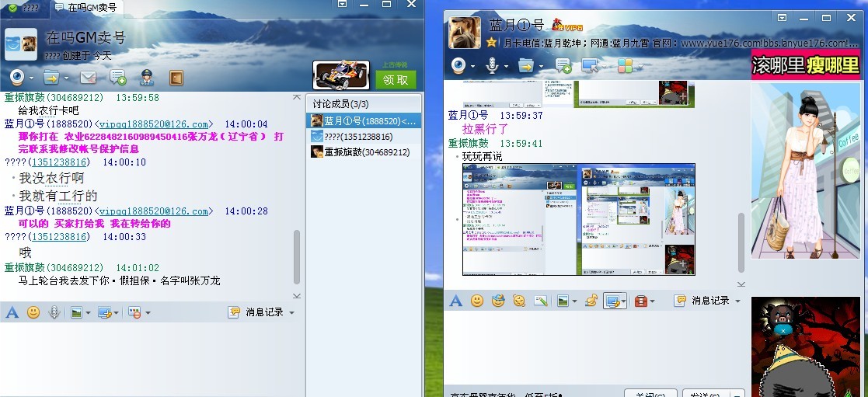Open email link vipqq1888520@126.com at 14:00:28
Viewport: 868px width, 397px height.
(x=154, y=211)
